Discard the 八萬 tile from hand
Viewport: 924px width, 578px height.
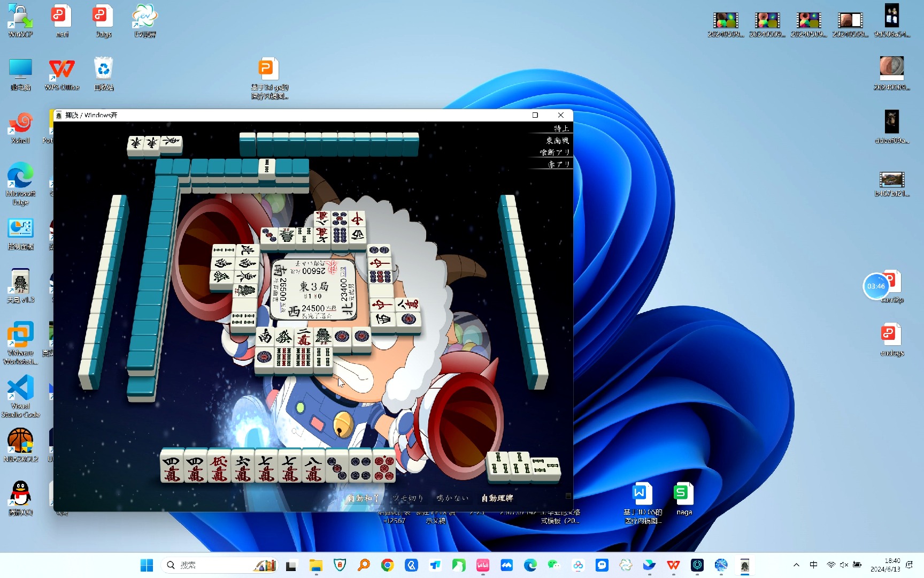[313, 466]
